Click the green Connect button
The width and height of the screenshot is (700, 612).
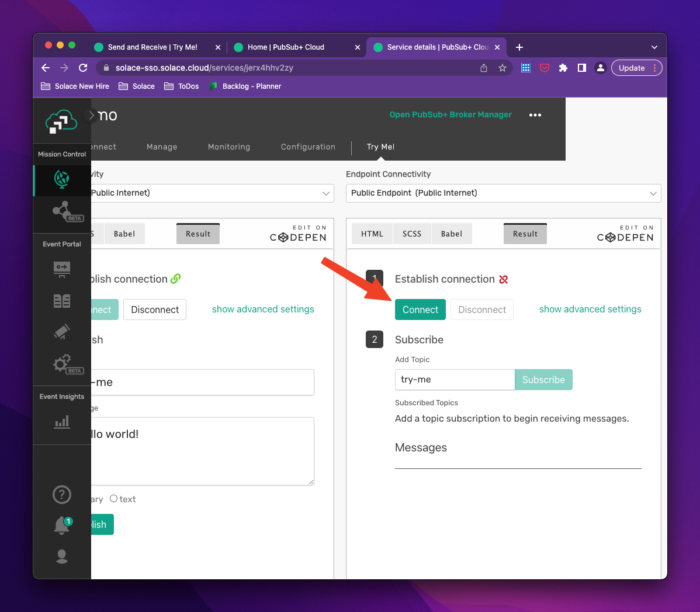click(x=420, y=310)
